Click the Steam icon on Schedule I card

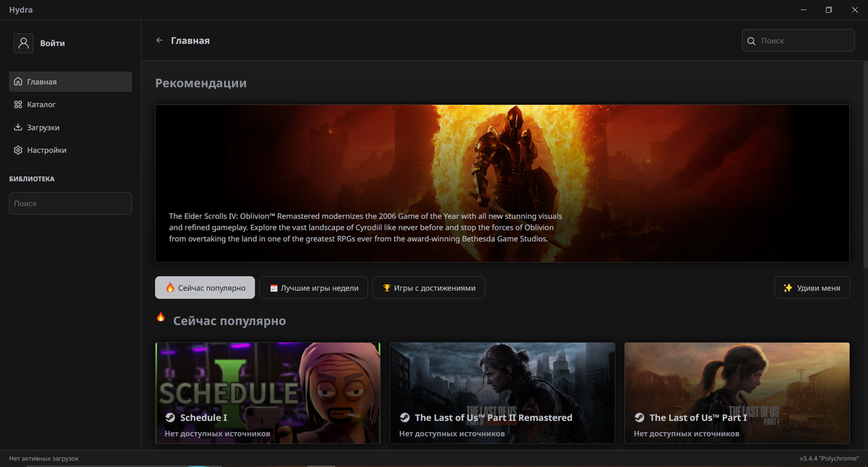[170, 418]
